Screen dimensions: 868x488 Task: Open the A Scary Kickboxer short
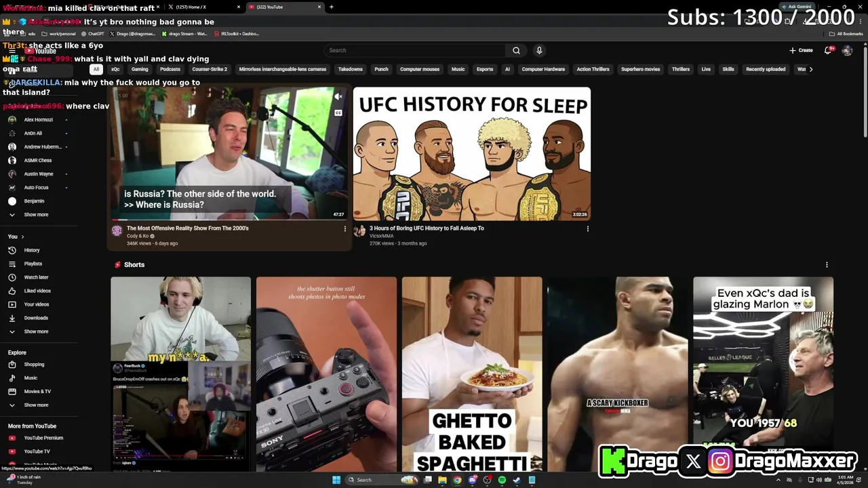click(617, 374)
